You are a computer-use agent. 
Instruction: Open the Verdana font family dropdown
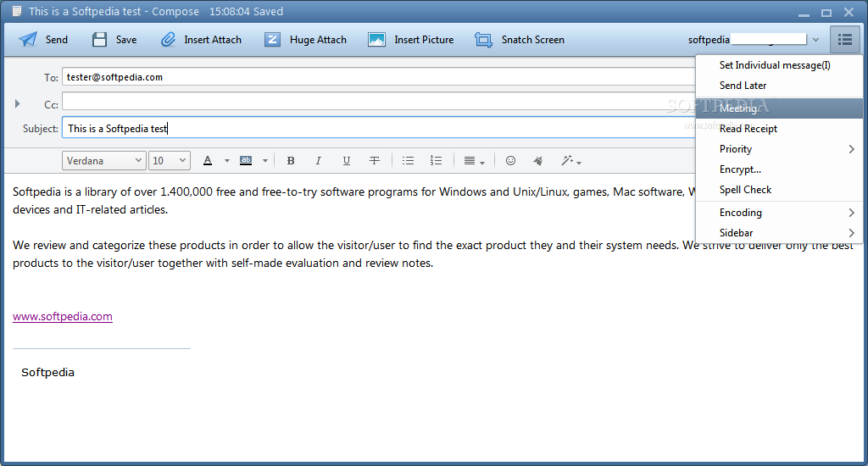point(104,160)
